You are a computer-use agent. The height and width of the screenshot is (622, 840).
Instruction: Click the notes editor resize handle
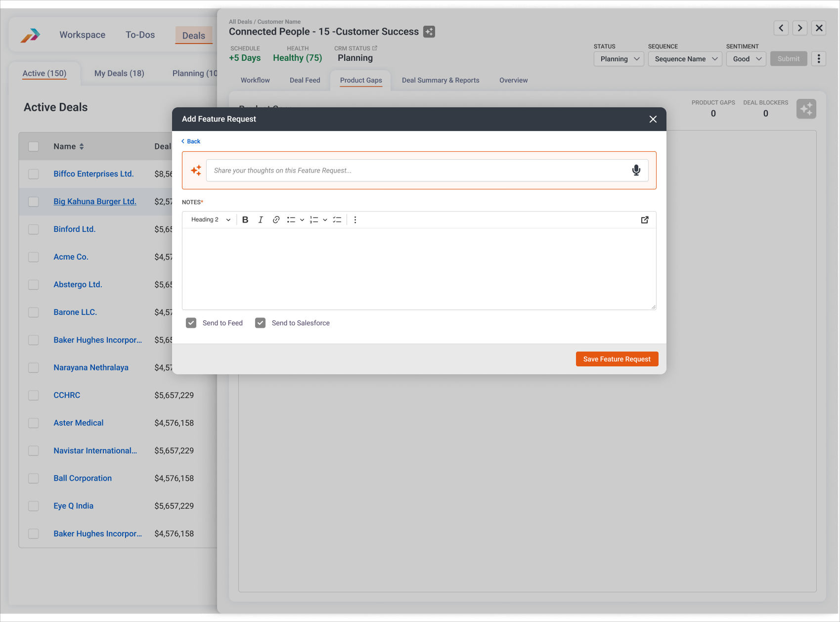point(653,307)
